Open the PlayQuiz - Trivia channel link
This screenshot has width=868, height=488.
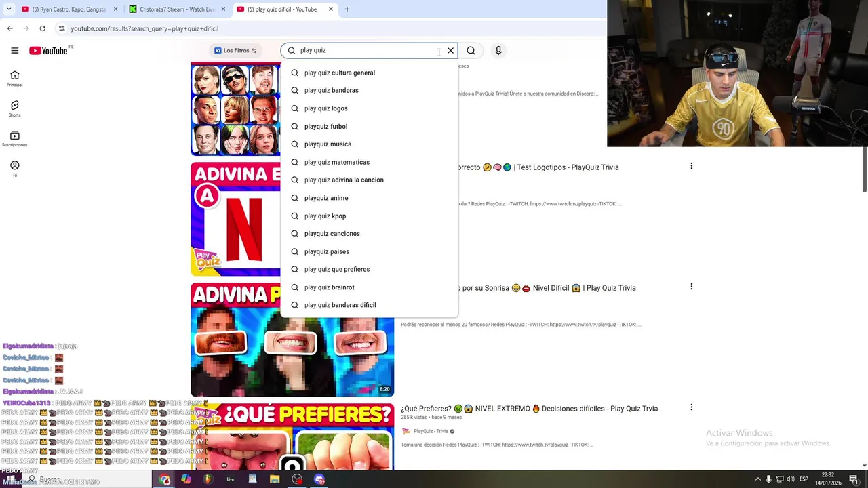click(431, 431)
